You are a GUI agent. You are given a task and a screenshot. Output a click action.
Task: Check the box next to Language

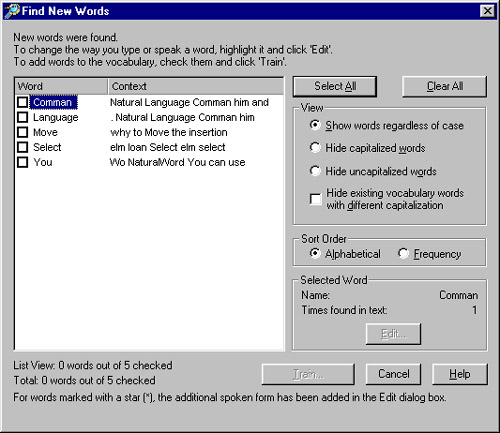point(22,117)
